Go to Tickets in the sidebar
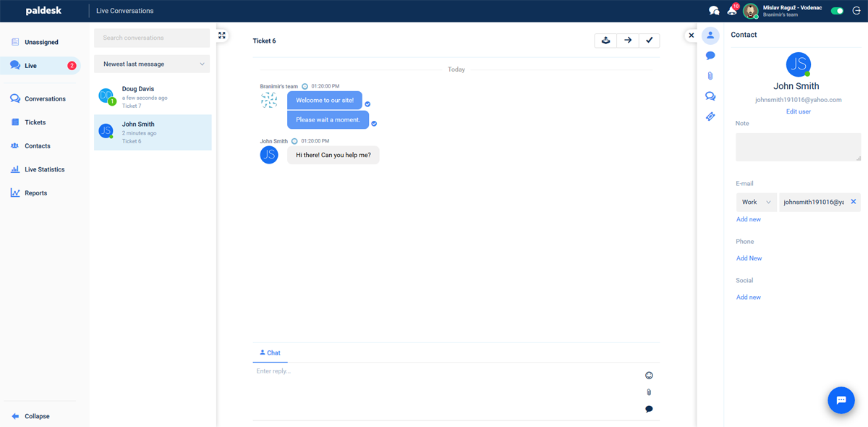This screenshot has height=427, width=868. point(35,122)
